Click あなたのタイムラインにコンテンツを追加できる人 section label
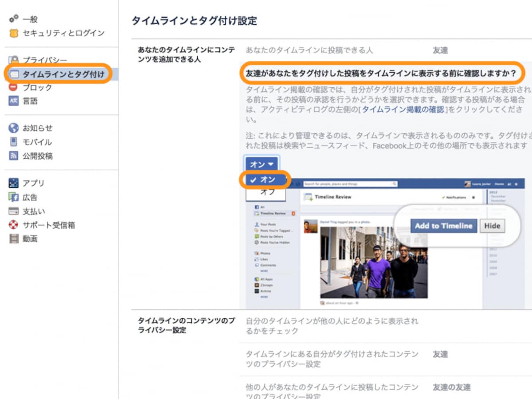This screenshot has height=399, width=532. coord(187,55)
